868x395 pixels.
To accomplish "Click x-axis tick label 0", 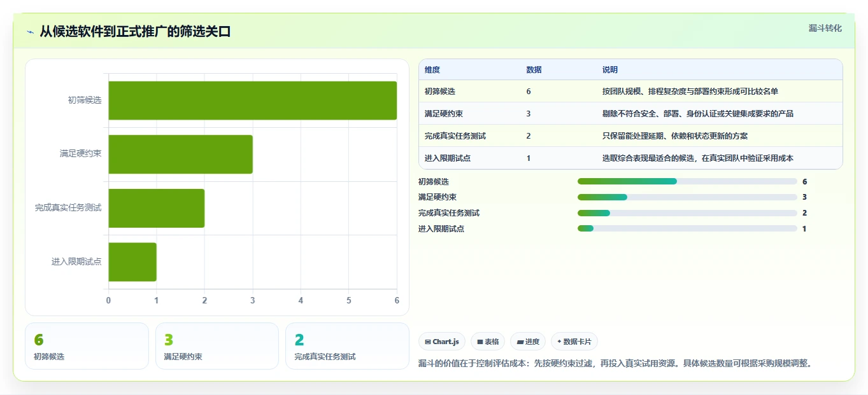I will tap(108, 300).
